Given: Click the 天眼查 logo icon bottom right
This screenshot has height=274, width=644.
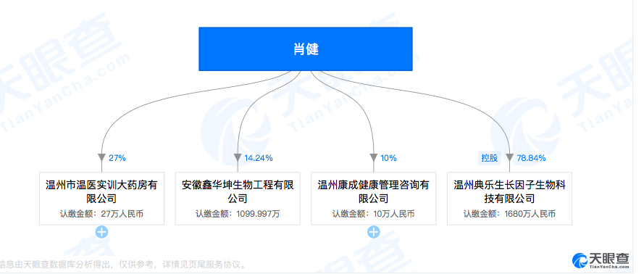Looking at the screenshot, I should click(580, 260).
